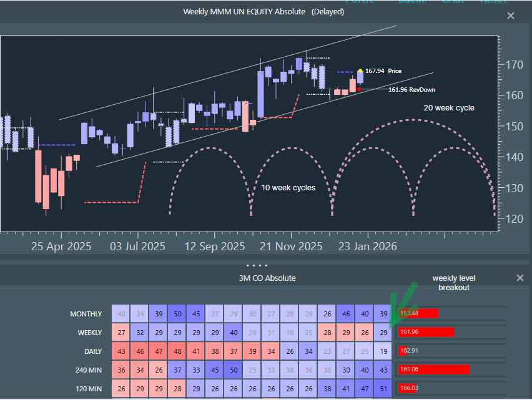The height and width of the screenshot is (400, 532).
Task: Click the WEEKLY cell showing 27
Action: point(121,333)
